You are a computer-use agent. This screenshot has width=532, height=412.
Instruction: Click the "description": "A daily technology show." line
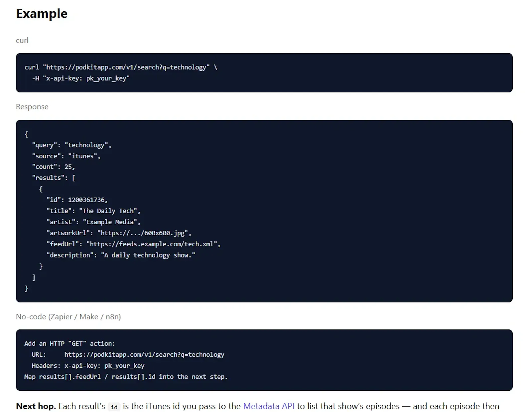121,255
